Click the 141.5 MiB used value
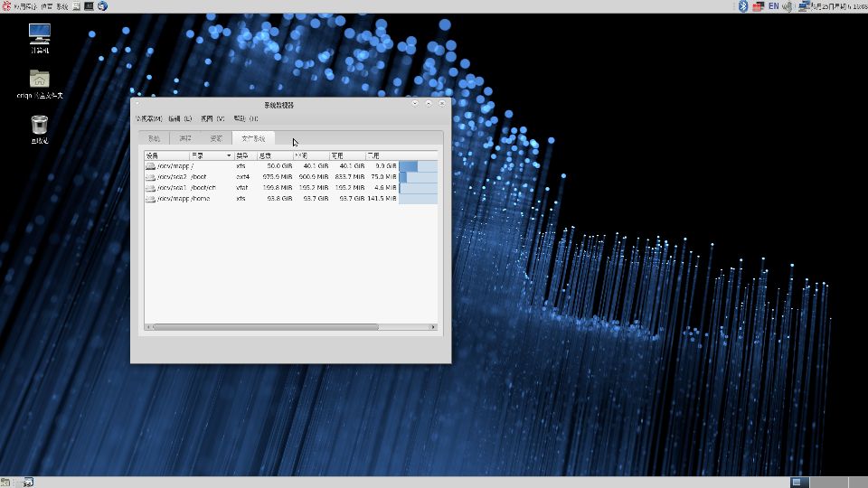 click(382, 199)
